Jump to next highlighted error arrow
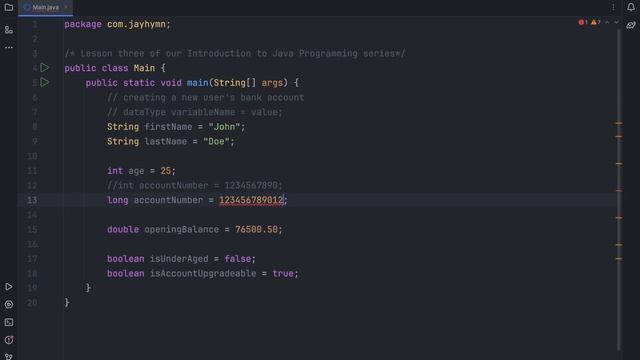 [616, 22]
